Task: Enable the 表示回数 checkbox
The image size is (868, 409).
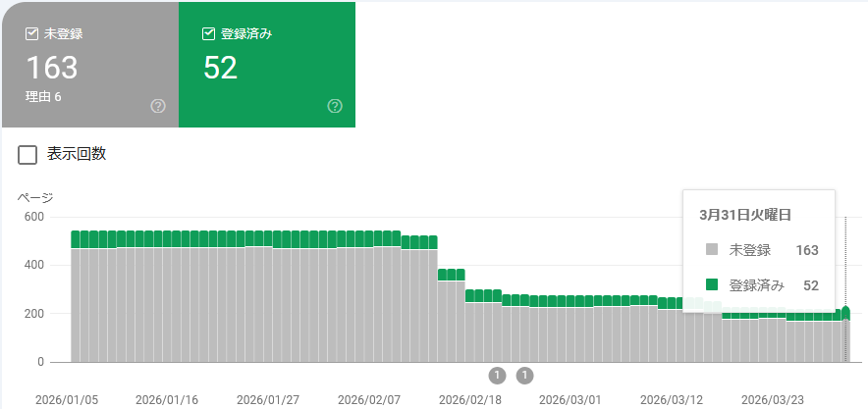Action: pos(27,154)
